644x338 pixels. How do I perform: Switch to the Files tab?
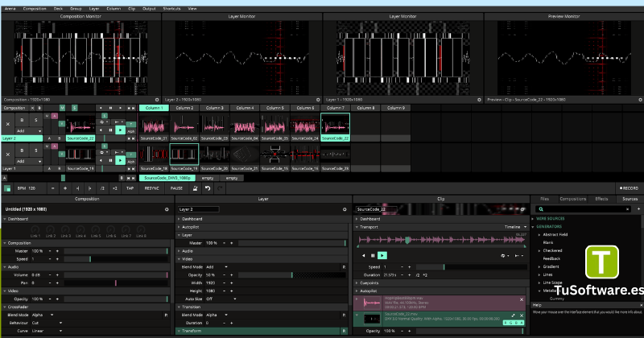click(545, 199)
